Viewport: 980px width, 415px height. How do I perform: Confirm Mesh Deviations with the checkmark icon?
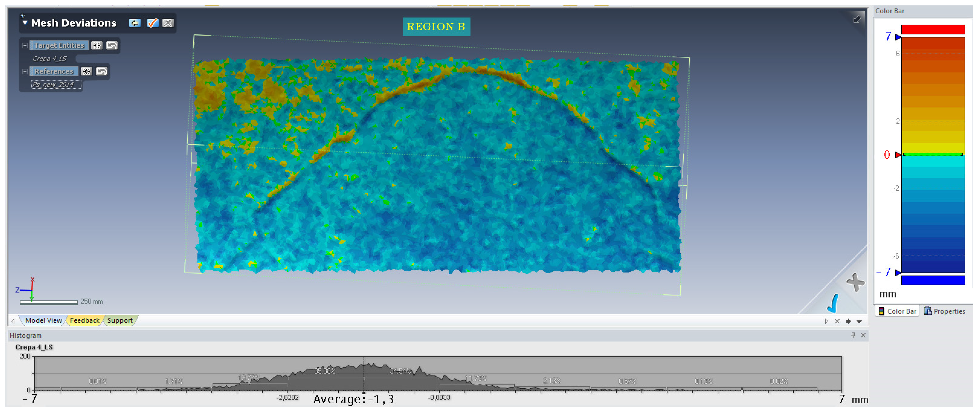click(x=152, y=23)
